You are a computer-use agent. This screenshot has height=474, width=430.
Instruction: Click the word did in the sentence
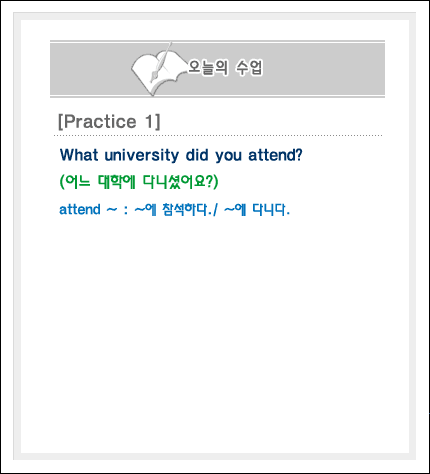pos(197,155)
